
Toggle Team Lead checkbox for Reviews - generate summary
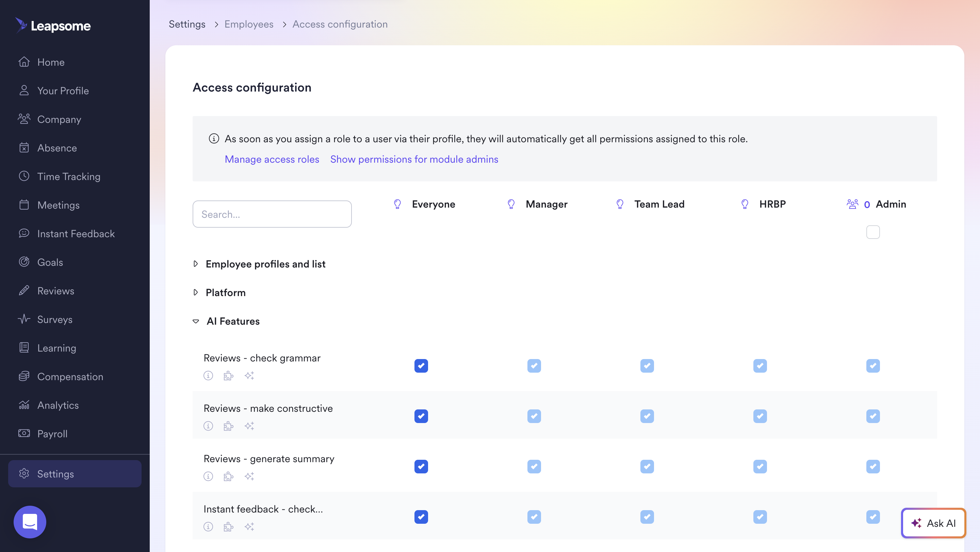click(647, 466)
